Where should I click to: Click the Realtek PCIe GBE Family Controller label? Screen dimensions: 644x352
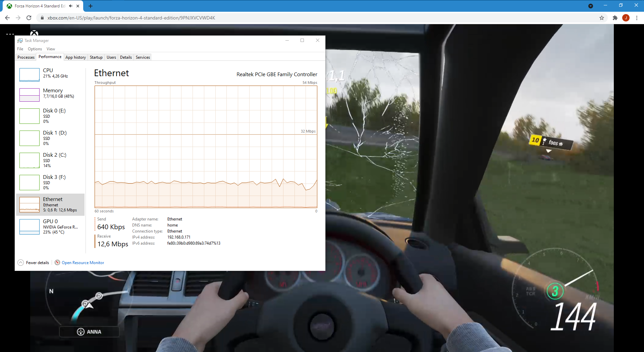click(277, 74)
